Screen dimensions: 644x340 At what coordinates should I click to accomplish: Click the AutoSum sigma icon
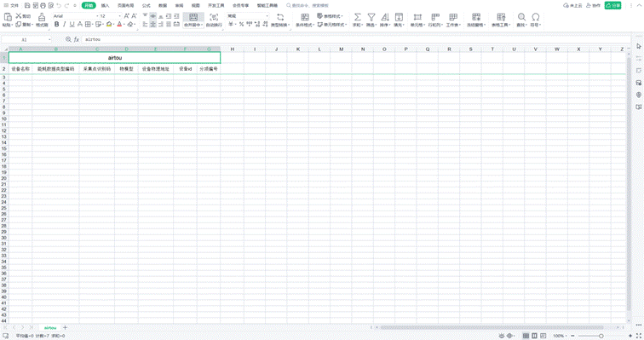[357, 17]
